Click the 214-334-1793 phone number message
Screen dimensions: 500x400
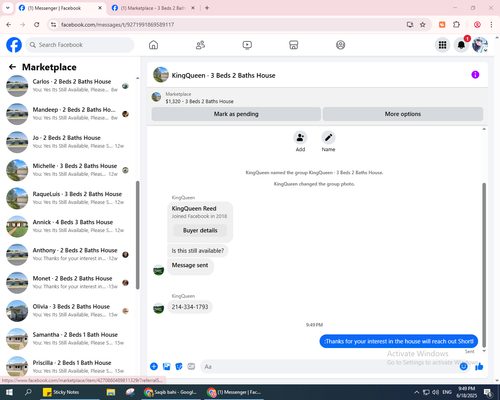pyautogui.click(x=190, y=307)
